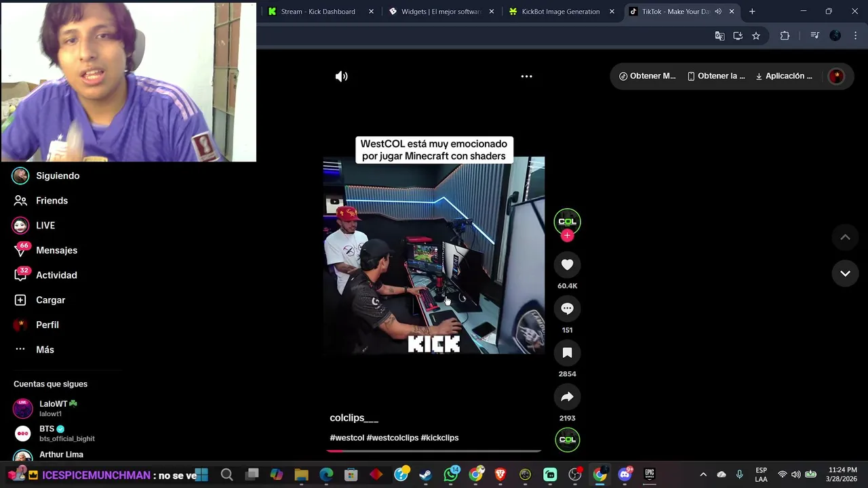The width and height of the screenshot is (868, 488).
Task: Bookmark the video to favorites
Action: (568, 353)
